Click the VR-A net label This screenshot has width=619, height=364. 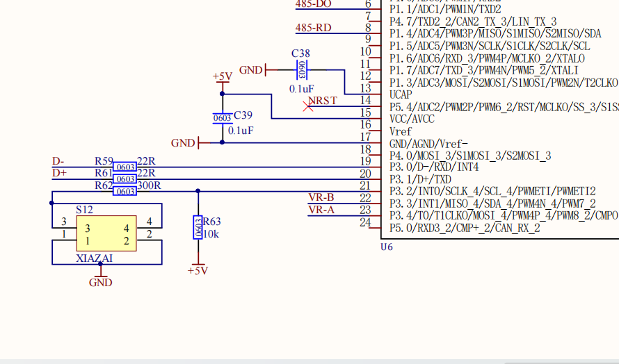click(x=321, y=210)
